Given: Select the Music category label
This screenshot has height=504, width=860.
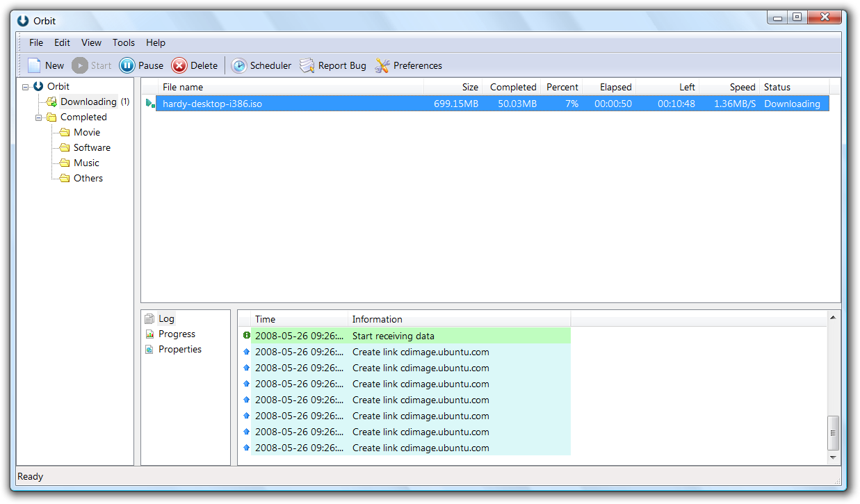Looking at the screenshot, I should [x=86, y=163].
